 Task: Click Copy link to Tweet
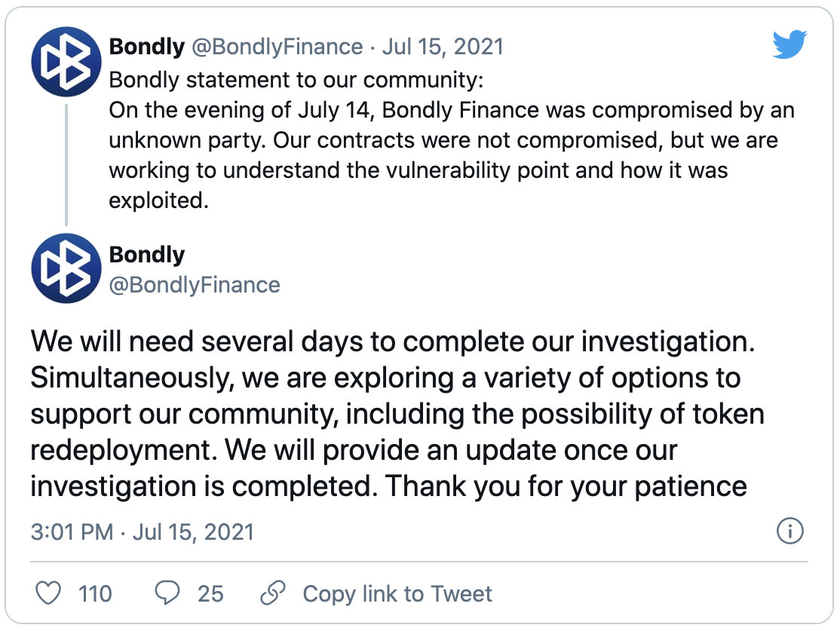pos(397,593)
